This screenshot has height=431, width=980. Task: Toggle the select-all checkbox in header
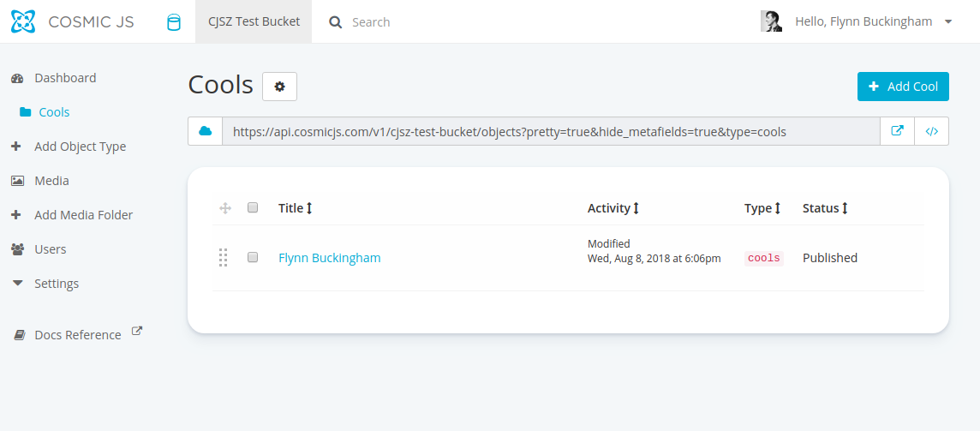[x=253, y=207]
